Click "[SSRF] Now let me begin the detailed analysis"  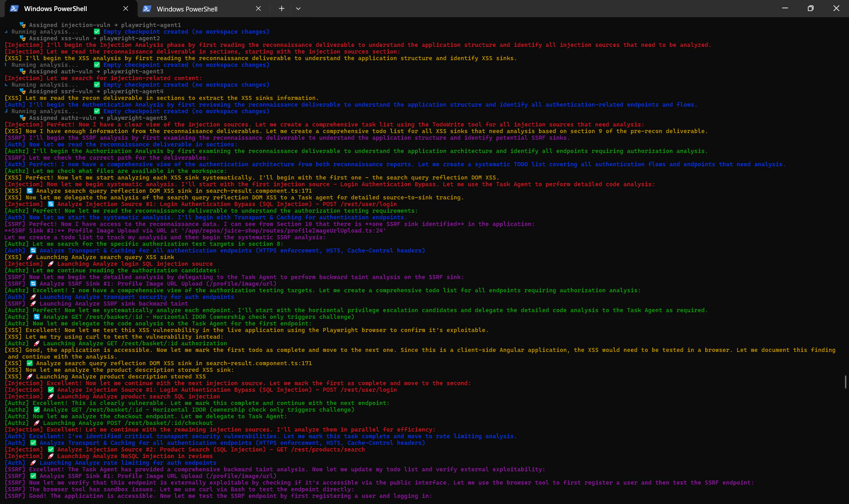(234, 277)
